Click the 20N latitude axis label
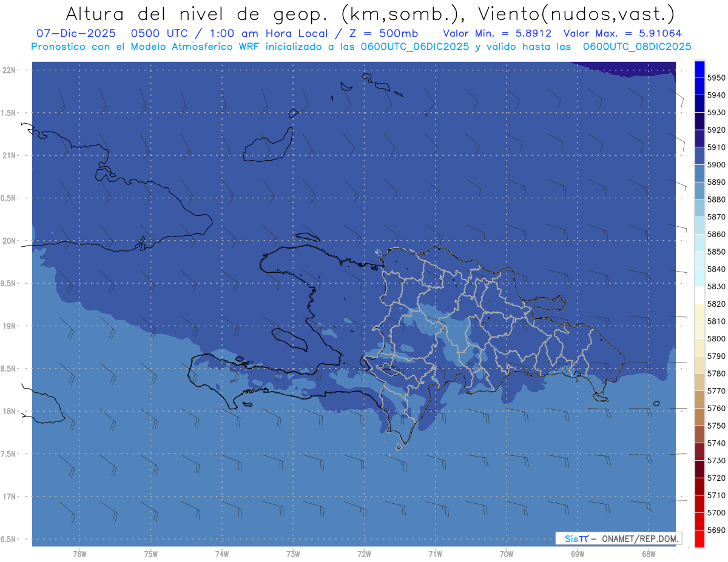Screen dimensions: 728x562 10,241
